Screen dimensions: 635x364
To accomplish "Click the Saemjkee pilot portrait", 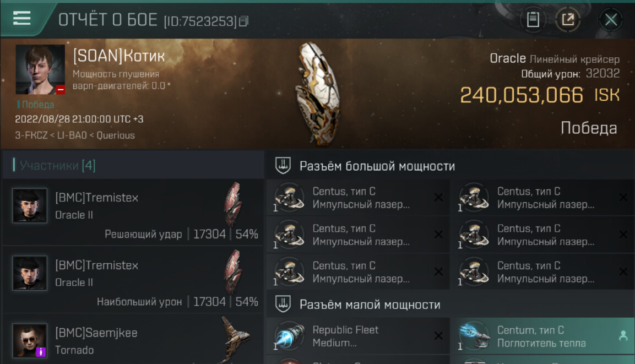I will point(30,340).
